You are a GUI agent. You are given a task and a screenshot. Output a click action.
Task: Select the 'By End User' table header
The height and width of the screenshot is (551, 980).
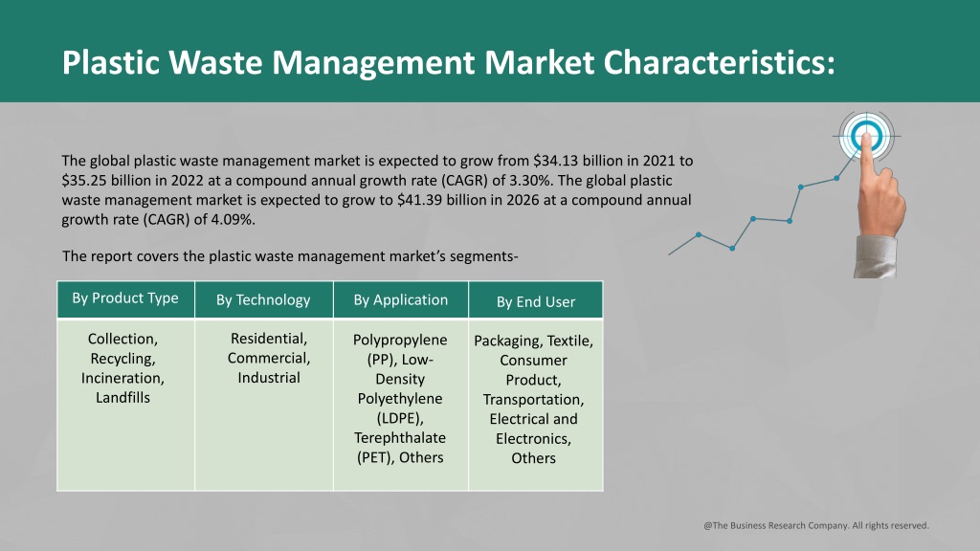[x=536, y=300]
